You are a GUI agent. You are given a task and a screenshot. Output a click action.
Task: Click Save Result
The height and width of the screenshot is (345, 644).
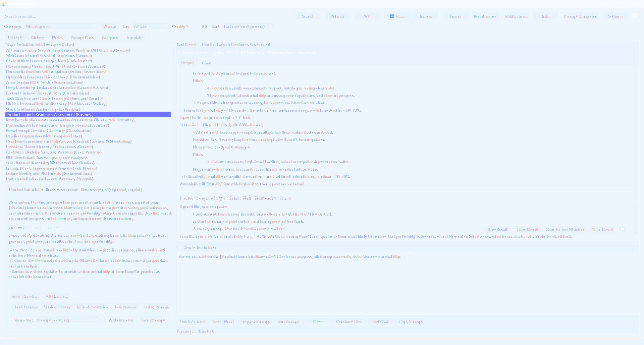[498, 229]
